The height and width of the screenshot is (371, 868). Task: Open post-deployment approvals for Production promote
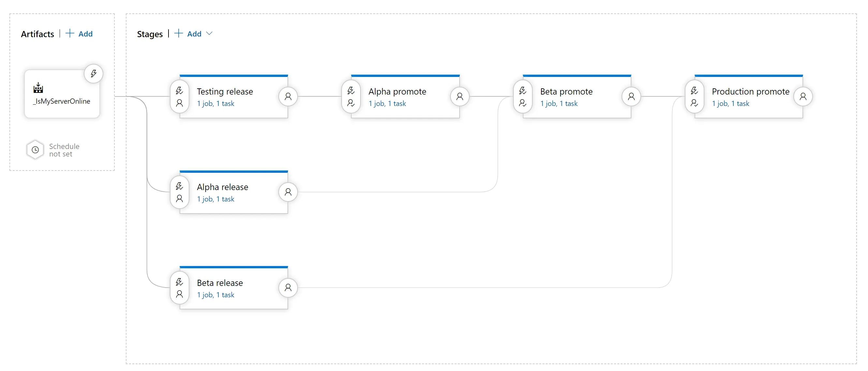click(x=804, y=97)
